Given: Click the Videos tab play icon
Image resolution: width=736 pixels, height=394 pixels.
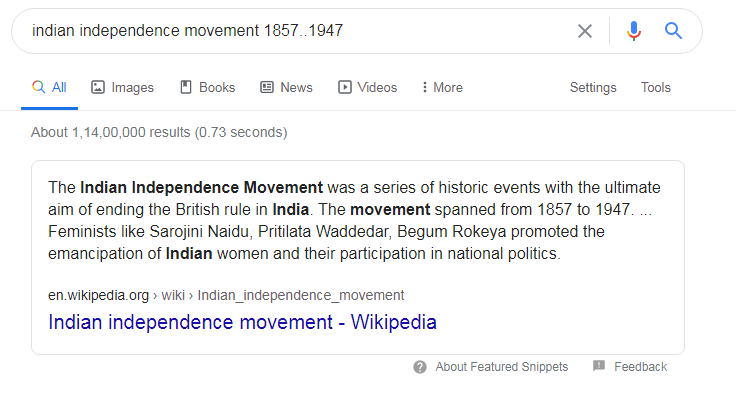Looking at the screenshot, I should pyautogui.click(x=345, y=87).
